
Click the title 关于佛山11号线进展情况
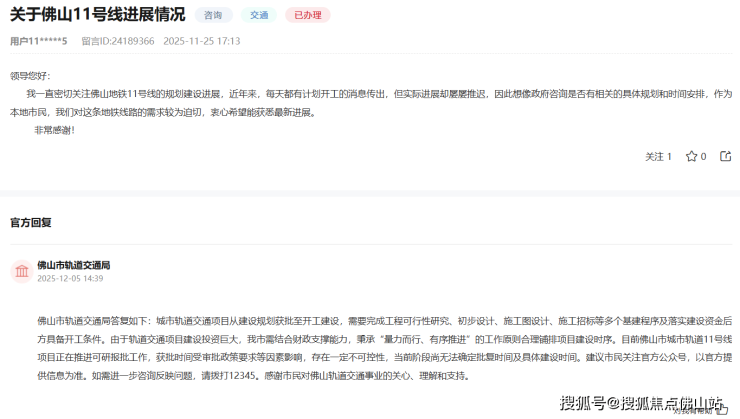98,14
